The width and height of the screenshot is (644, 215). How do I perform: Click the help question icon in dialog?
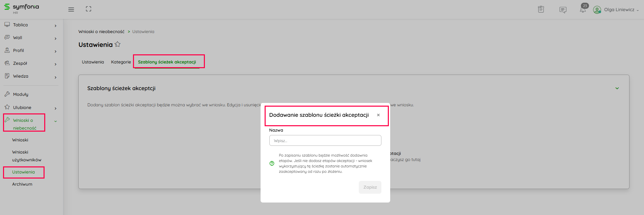click(x=272, y=163)
